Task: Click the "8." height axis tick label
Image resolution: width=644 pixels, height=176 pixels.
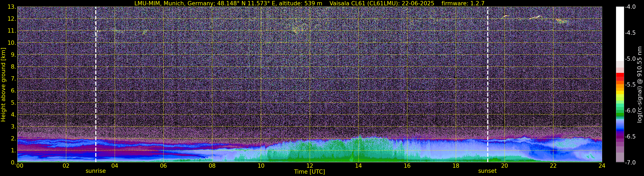Action: click(13, 67)
